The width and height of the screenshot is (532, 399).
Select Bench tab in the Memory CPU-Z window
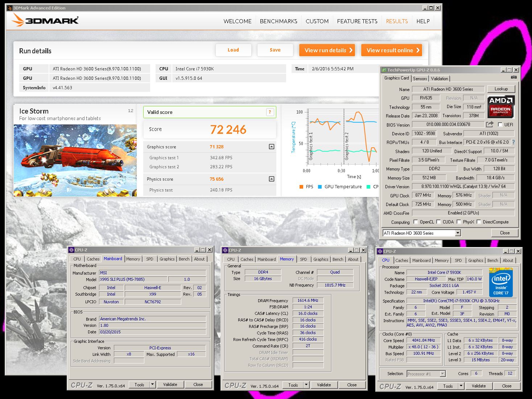coord(338,259)
